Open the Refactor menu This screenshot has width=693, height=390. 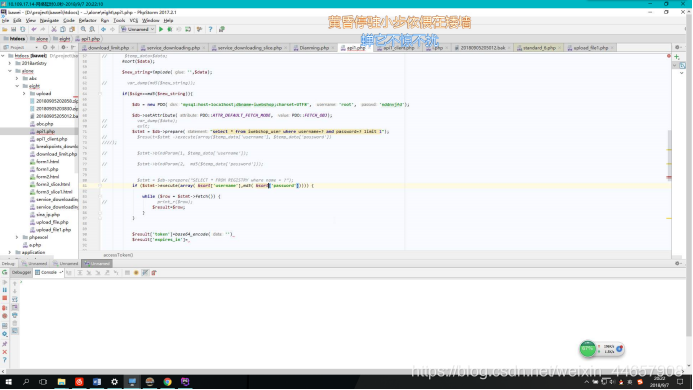click(88, 20)
